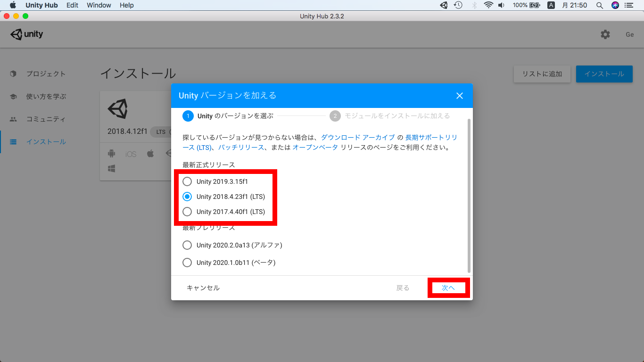Open the Siri icon
Screen dimensions: 644x362
pyautogui.click(x=615, y=5)
